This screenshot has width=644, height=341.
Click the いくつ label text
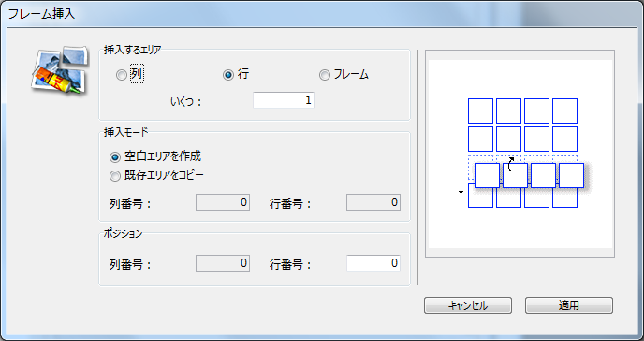186,101
